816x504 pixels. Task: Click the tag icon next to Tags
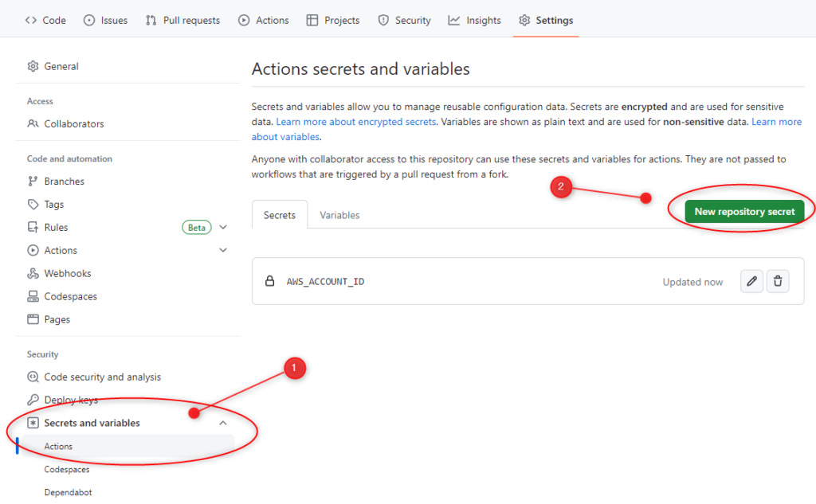(x=33, y=204)
